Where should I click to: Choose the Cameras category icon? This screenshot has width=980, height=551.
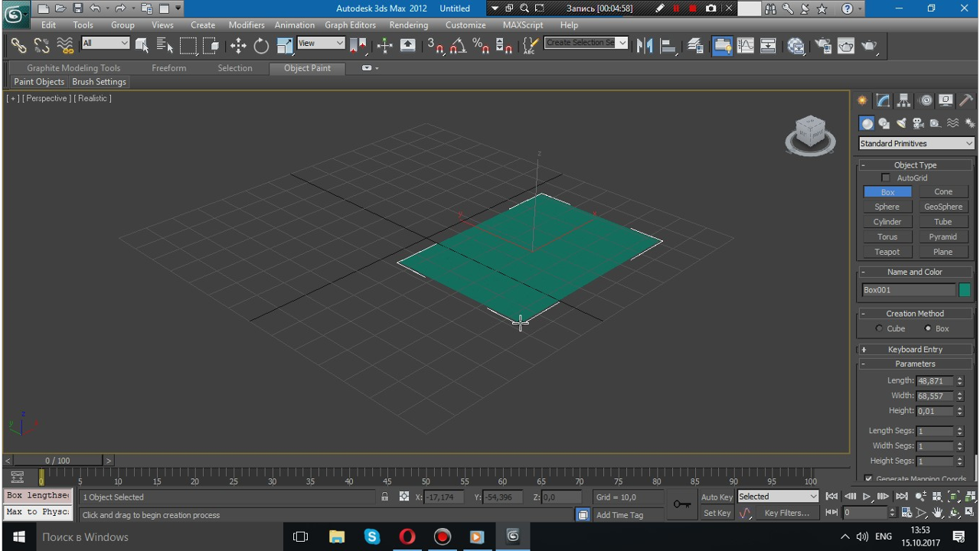click(x=918, y=123)
